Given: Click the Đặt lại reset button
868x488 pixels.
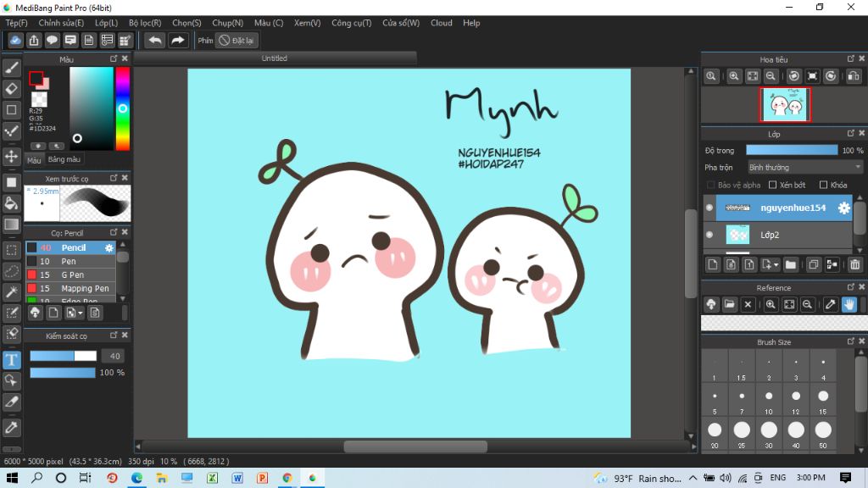Looking at the screenshot, I should (236, 41).
